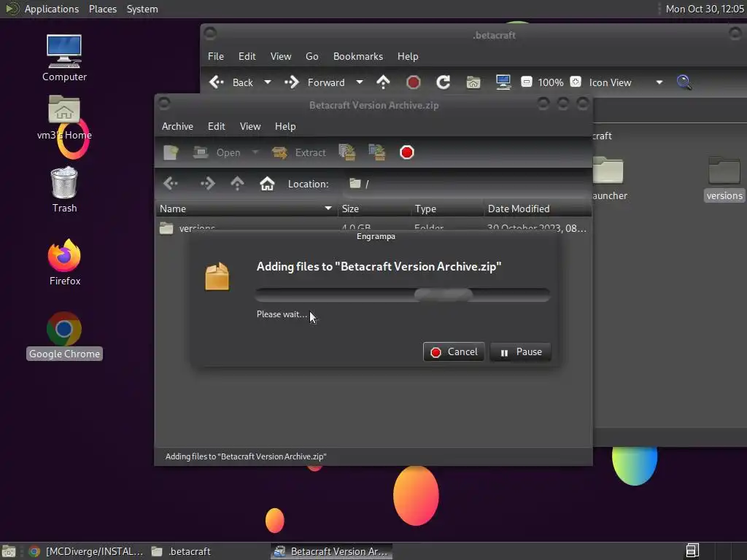Viewport: 747px width, 560px height.
Task: Open the Icon View mode dropdown
Action: (625, 82)
